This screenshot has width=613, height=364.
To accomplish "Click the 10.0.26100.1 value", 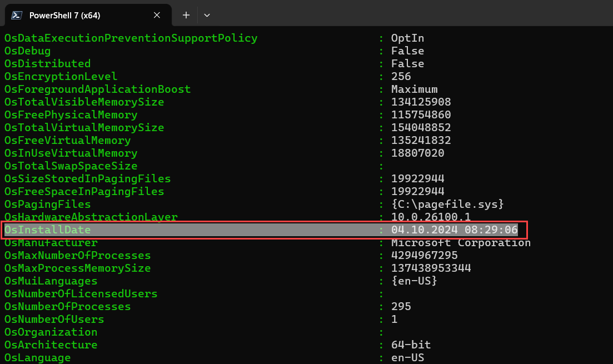I will pyautogui.click(x=431, y=217).
